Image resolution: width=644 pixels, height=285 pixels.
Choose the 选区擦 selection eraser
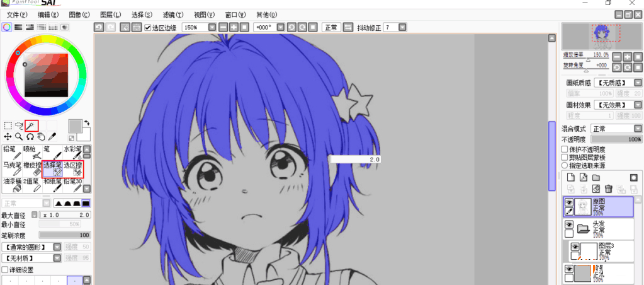[x=72, y=169]
